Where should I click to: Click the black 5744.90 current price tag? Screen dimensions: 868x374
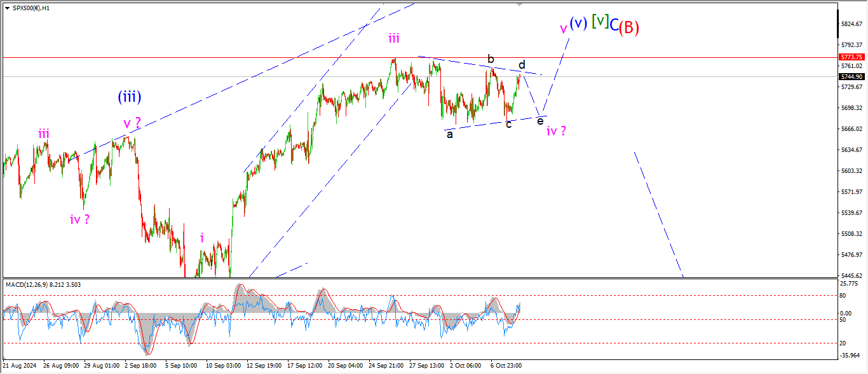pos(851,76)
